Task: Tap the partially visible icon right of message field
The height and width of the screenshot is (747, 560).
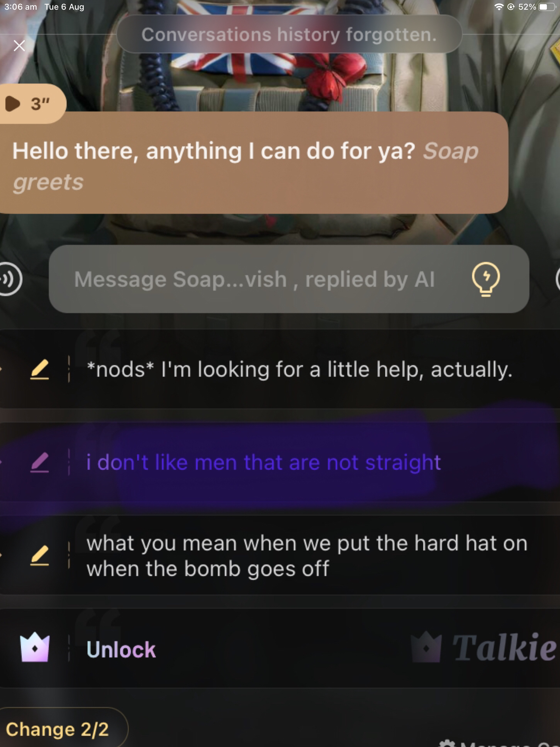Action: coord(557,279)
